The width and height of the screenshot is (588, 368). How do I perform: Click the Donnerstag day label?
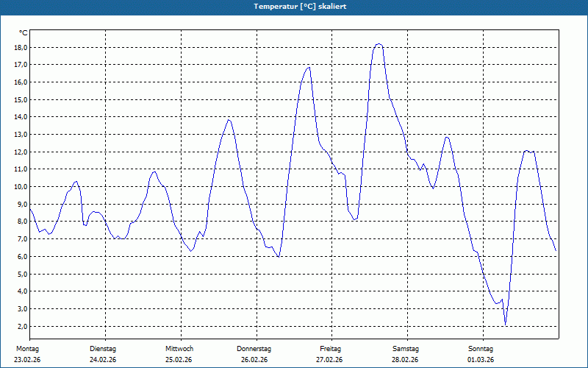point(254,349)
